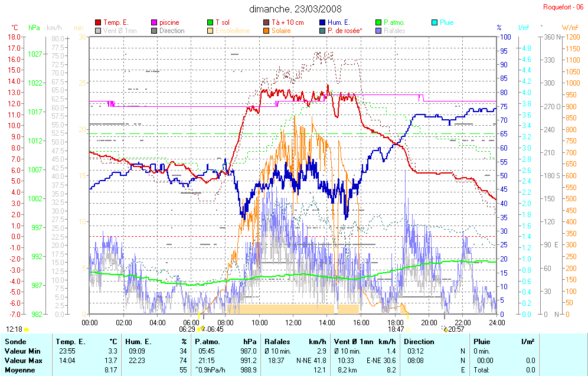588x376 pixels.
Task: Click the mean gust value '12.1'
Action: point(319,370)
